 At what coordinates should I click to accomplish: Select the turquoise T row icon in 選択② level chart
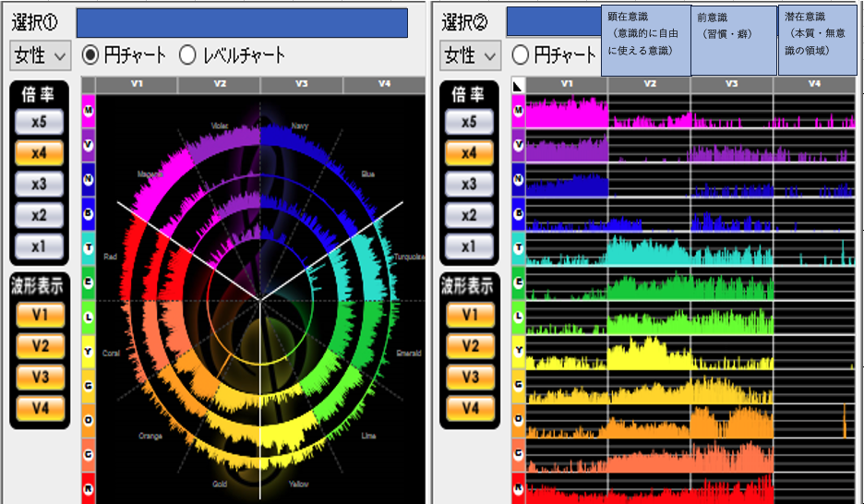[x=518, y=248]
